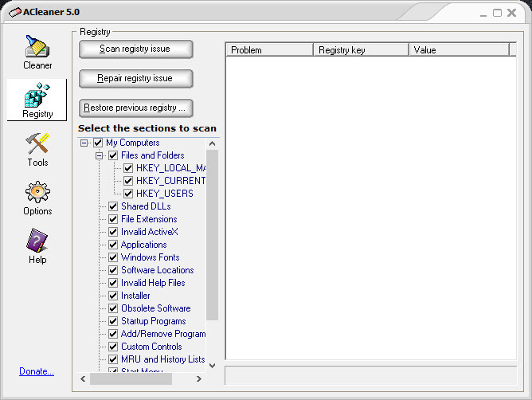The image size is (532, 400).
Task: Click the Value column header
Action: (x=460, y=50)
